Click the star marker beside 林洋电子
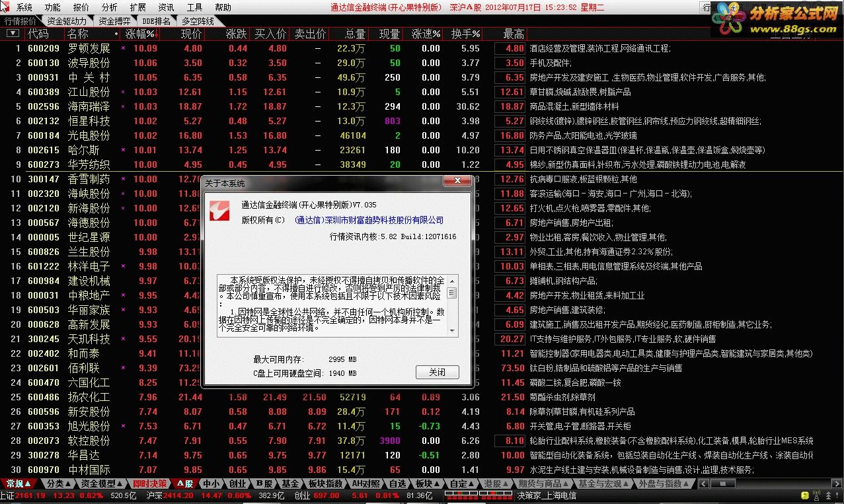 (123, 266)
